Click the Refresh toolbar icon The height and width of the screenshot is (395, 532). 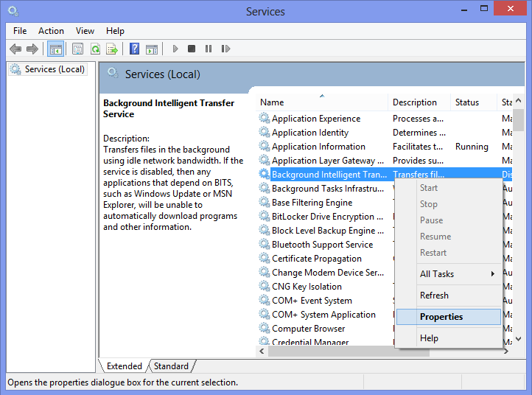click(x=95, y=49)
